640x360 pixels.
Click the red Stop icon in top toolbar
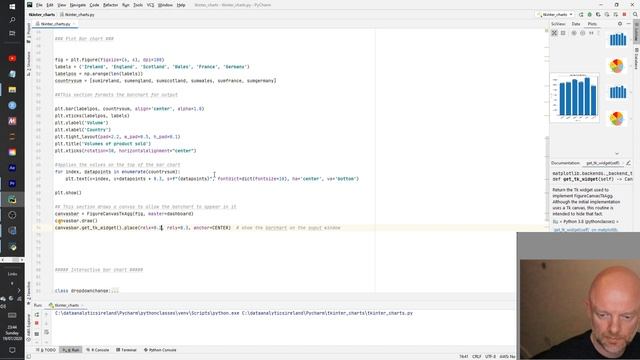[624, 15]
